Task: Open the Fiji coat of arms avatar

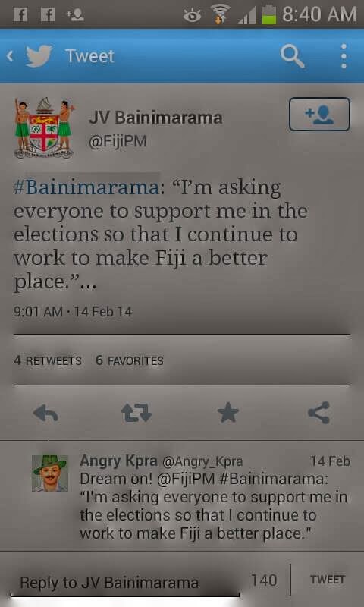Action: pyautogui.click(x=44, y=128)
